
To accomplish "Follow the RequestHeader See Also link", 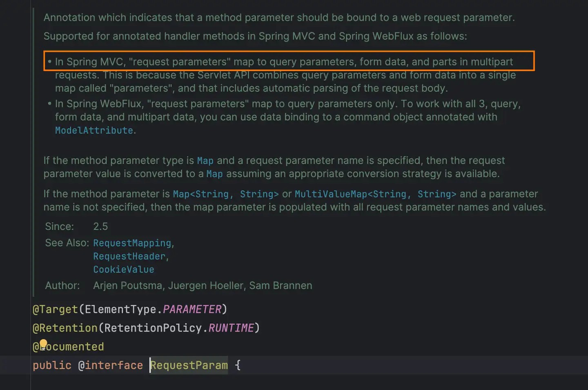I will pyautogui.click(x=129, y=256).
